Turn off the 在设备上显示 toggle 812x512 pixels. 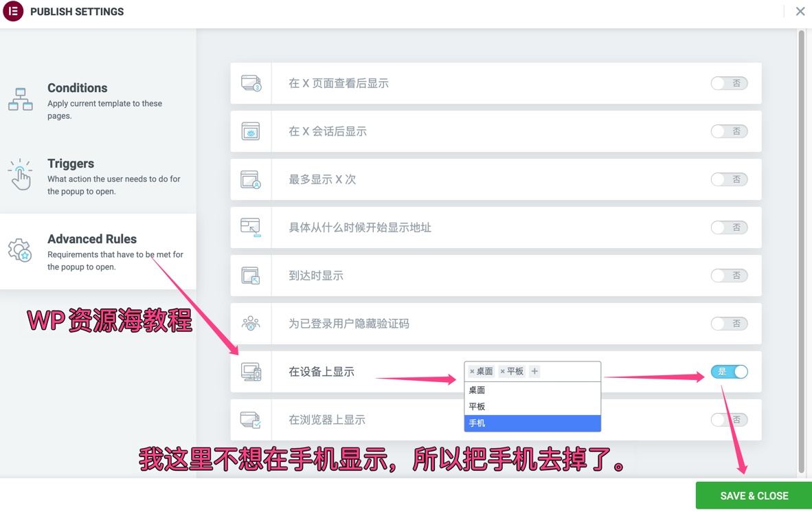click(729, 372)
